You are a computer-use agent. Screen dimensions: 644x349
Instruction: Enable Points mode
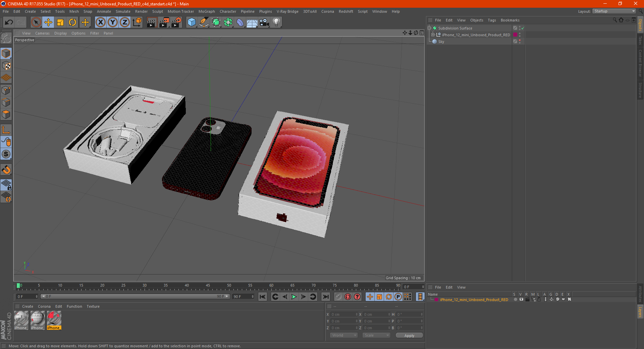pyautogui.click(x=6, y=90)
